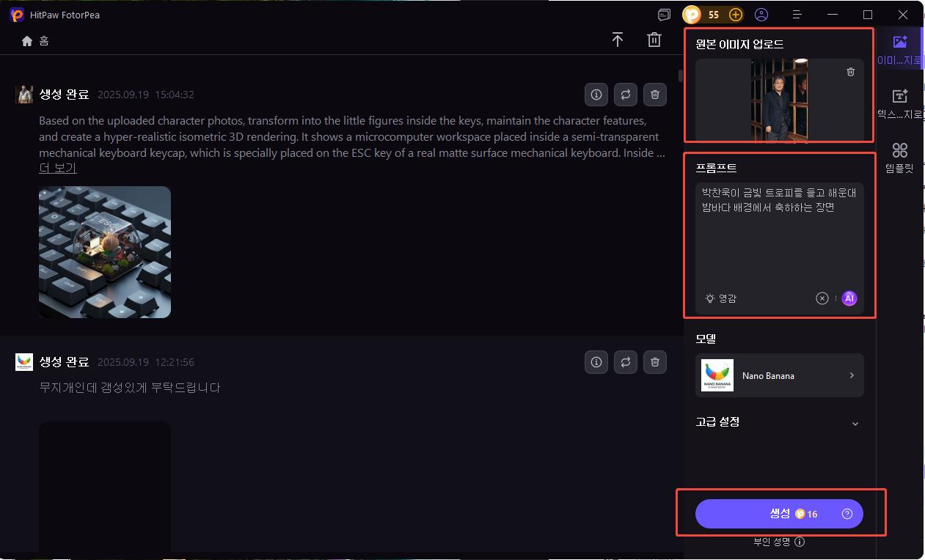Expand prompt text with 더 보기
Screen dimensions: 925x560
(58, 169)
